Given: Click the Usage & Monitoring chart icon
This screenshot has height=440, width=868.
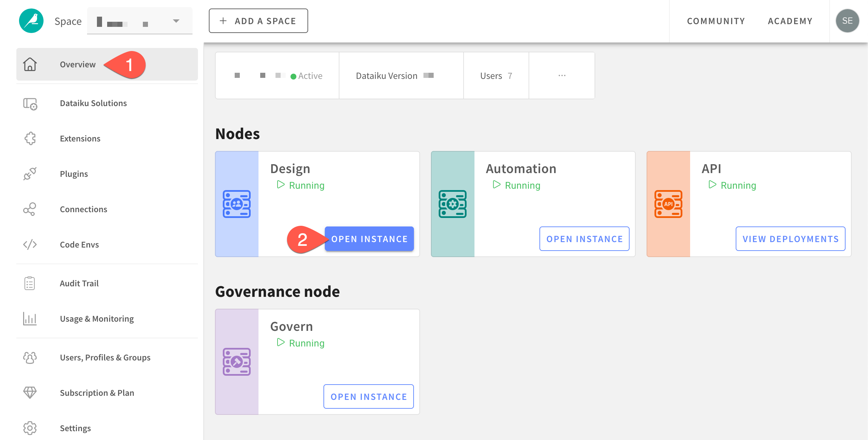Looking at the screenshot, I should [x=30, y=319].
